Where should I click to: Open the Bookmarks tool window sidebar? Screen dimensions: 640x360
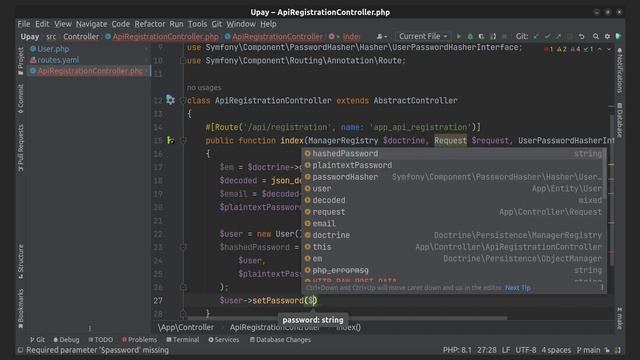click(21, 309)
